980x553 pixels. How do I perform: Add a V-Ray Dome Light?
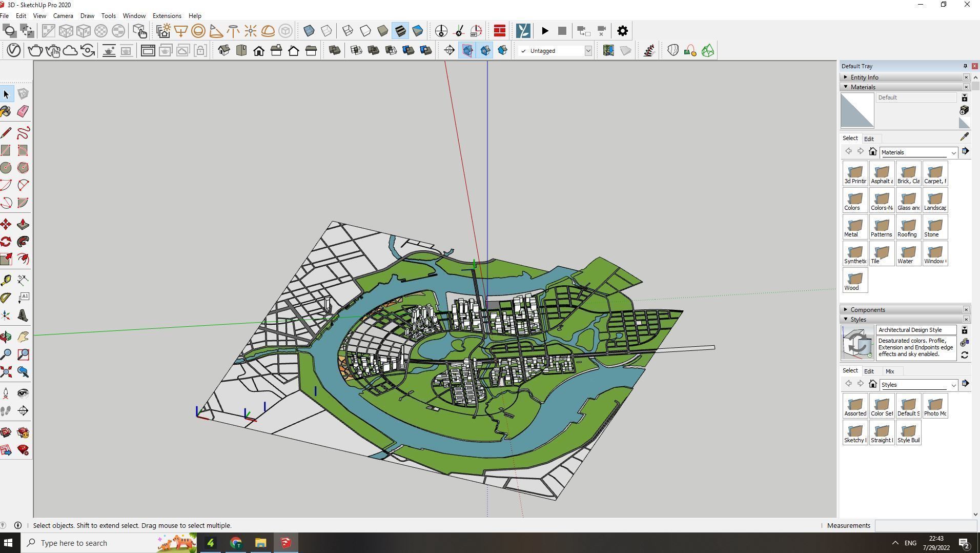point(268,31)
